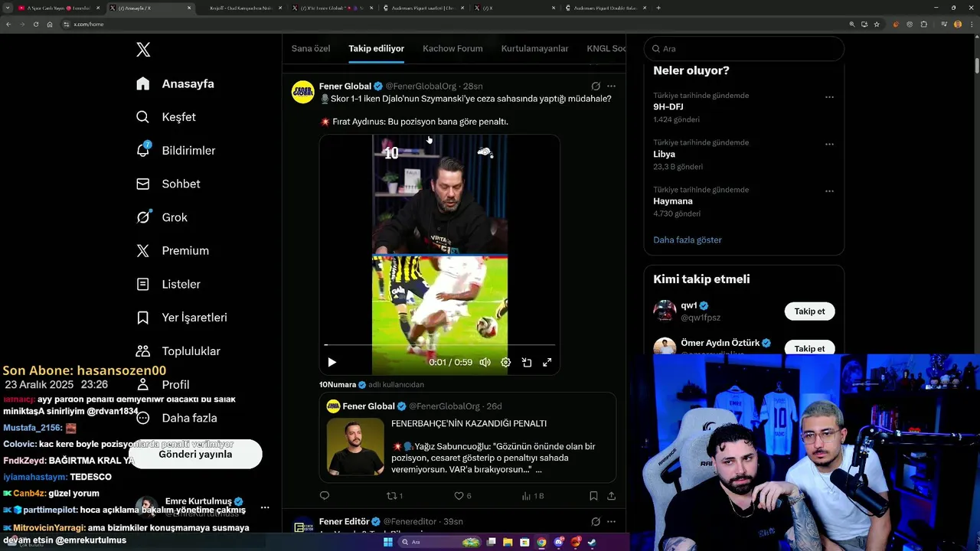Screen dimensions: 980x551
Task: Open the Kurtulamayanlar tab
Action: [x=534, y=48]
